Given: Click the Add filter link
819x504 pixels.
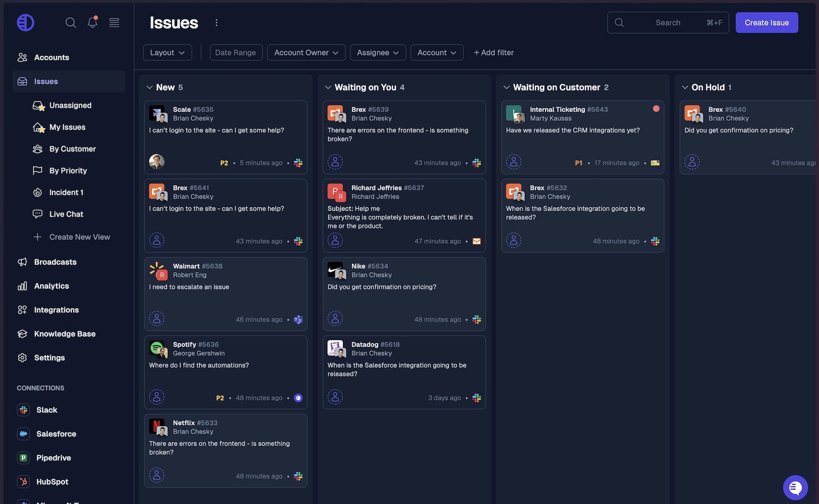Looking at the screenshot, I should [x=493, y=53].
